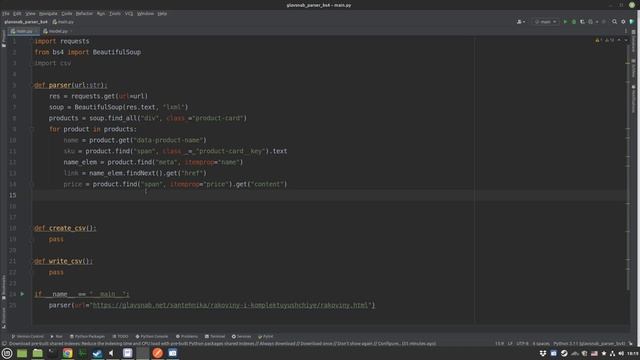This screenshot has width=640, height=360.
Task: Open the Problems tool window
Action: 187,336
